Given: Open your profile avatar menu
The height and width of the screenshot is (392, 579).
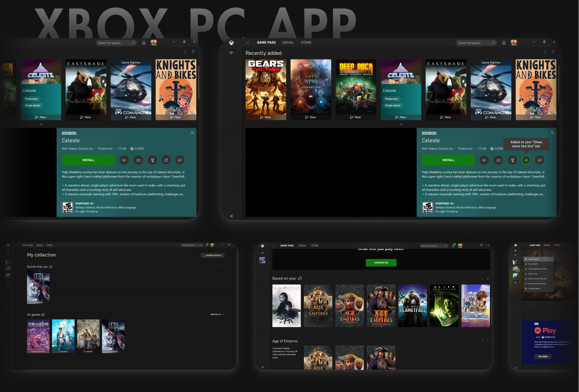Looking at the screenshot, I should click(514, 43).
